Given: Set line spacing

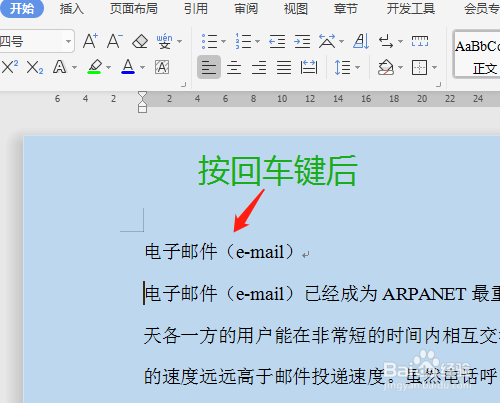Looking at the screenshot, I should [x=342, y=67].
